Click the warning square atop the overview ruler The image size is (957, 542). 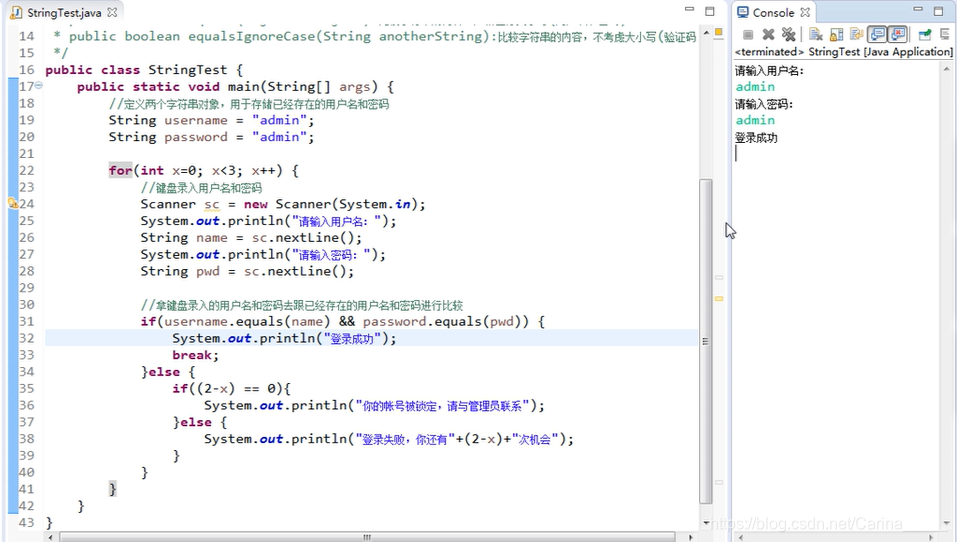[x=719, y=32]
